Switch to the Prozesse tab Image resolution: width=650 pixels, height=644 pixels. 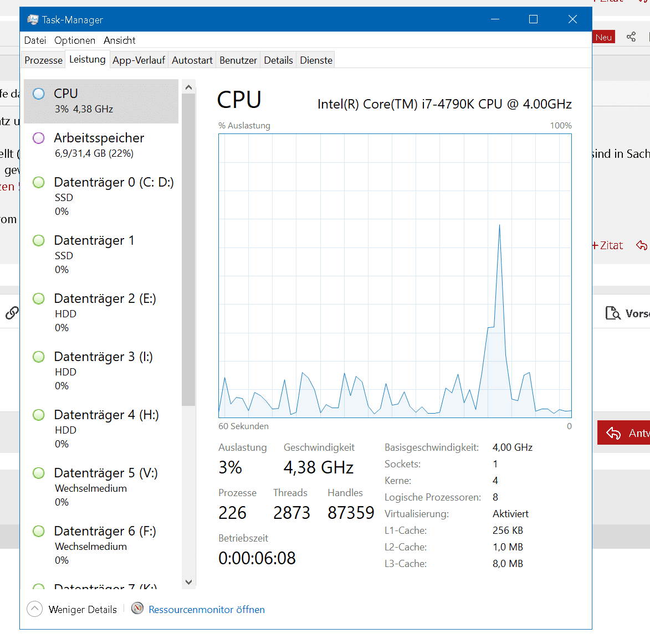tap(43, 60)
